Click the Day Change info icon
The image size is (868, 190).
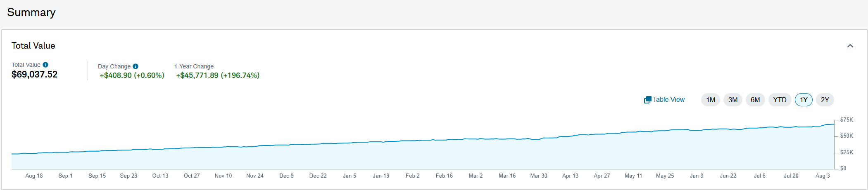(136, 66)
